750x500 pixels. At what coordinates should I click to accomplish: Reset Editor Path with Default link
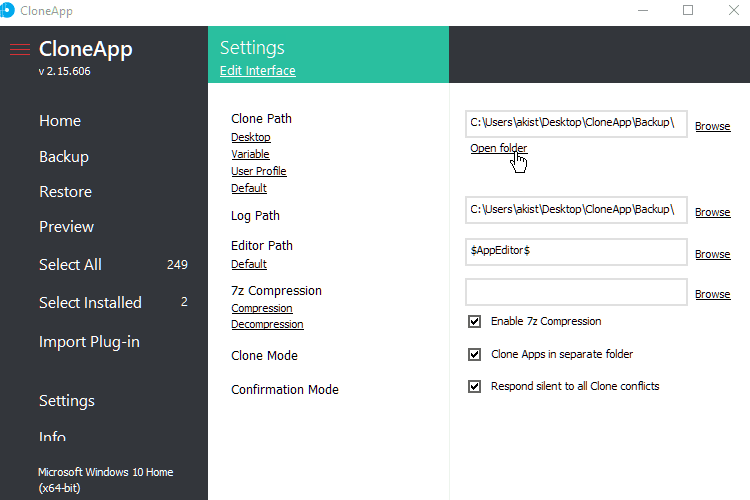249,264
